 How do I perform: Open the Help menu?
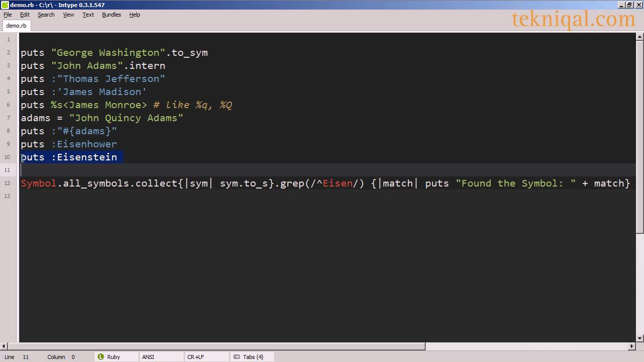[134, 15]
